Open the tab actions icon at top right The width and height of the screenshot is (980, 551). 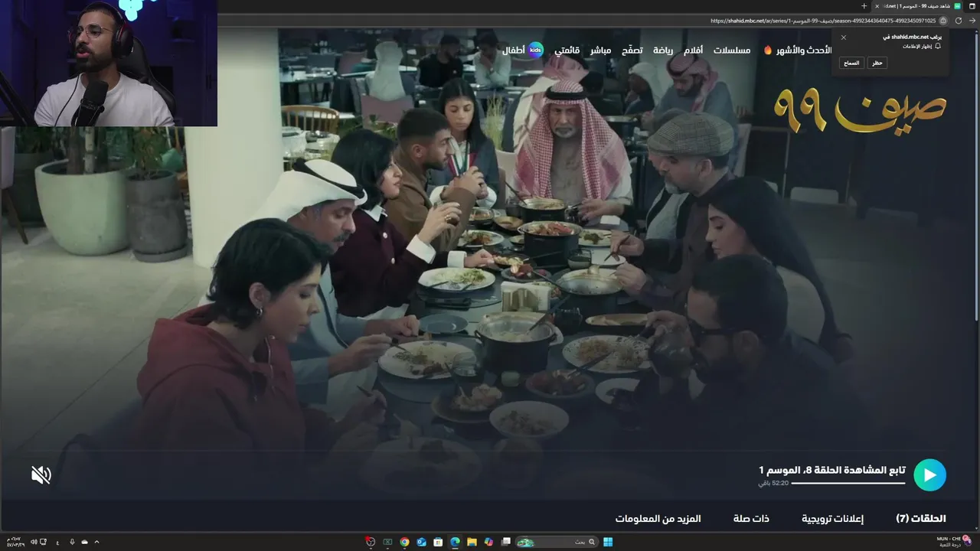pos(972,6)
